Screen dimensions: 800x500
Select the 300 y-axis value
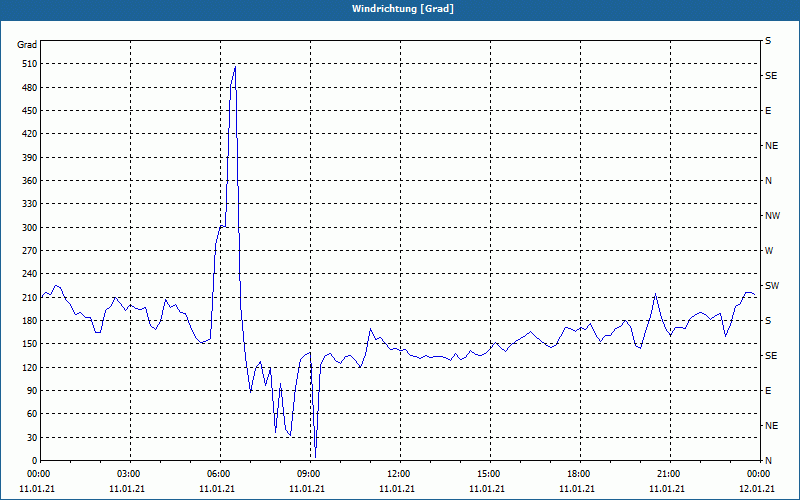[x=30, y=228]
